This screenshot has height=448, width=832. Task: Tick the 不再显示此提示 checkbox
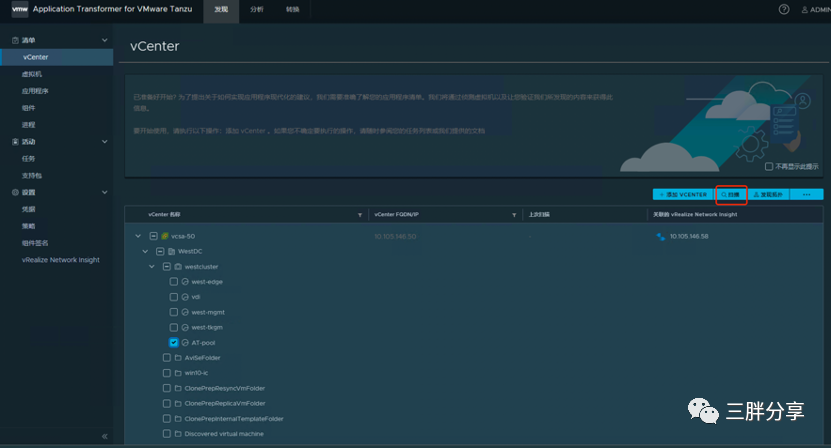click(x=769, y=167)
